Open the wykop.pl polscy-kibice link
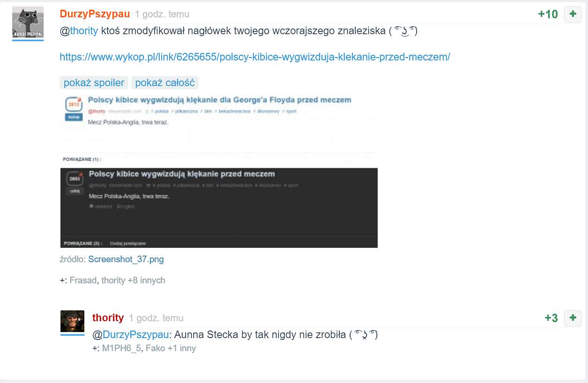This screenshot has width=588, height=383. tap(255, 57)
